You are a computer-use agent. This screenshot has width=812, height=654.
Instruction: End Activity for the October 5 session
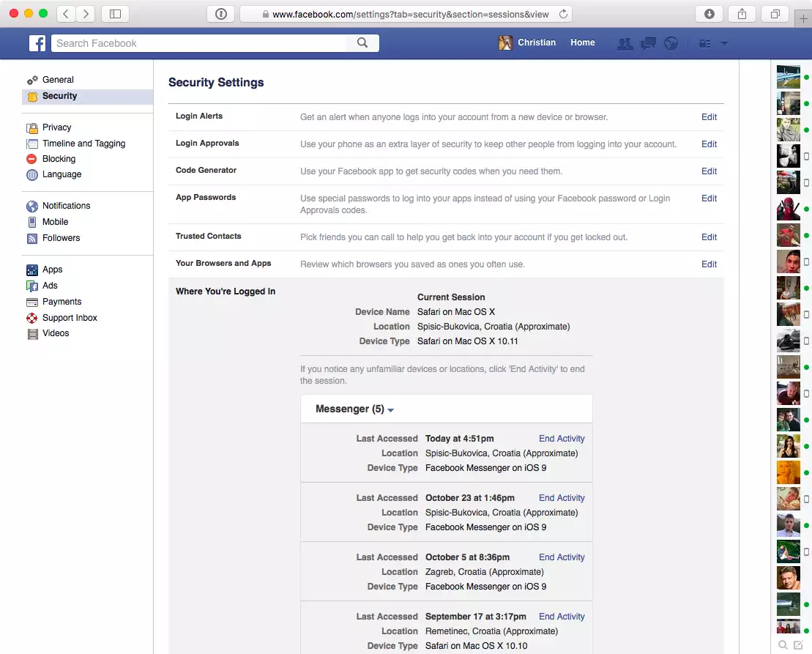562,557
